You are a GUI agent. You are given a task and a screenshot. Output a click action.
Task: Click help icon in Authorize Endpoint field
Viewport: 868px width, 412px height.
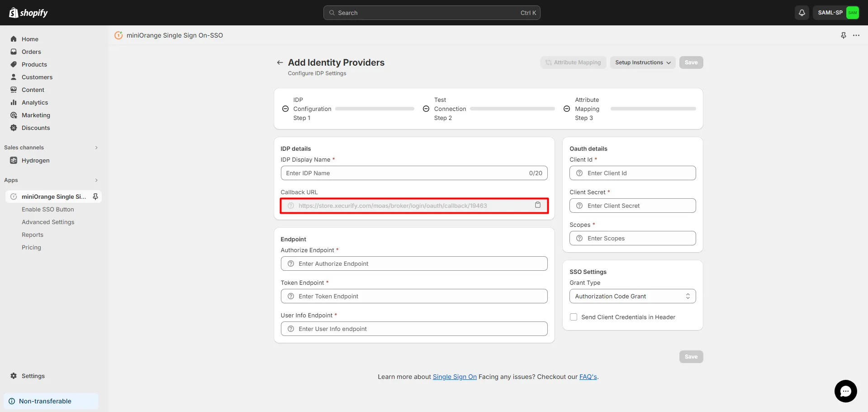pos(291,263)
